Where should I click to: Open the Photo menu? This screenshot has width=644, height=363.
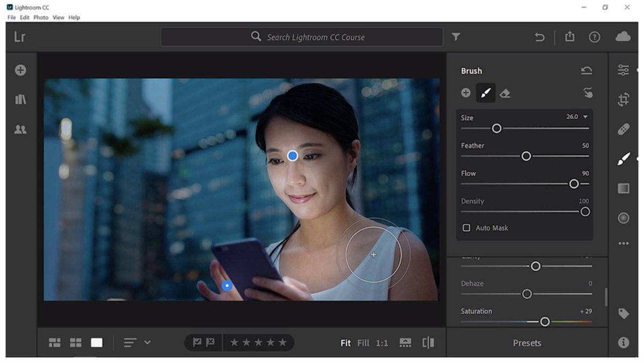(x=40, y=17)
